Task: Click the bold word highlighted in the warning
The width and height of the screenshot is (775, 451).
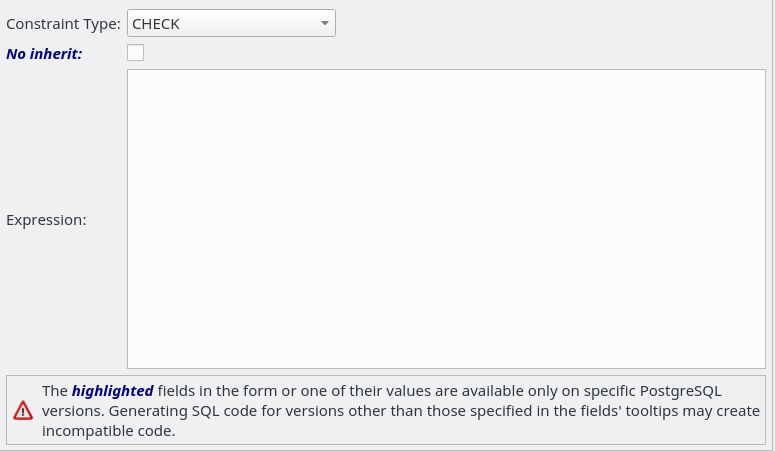Action: [x=113, y=391]
